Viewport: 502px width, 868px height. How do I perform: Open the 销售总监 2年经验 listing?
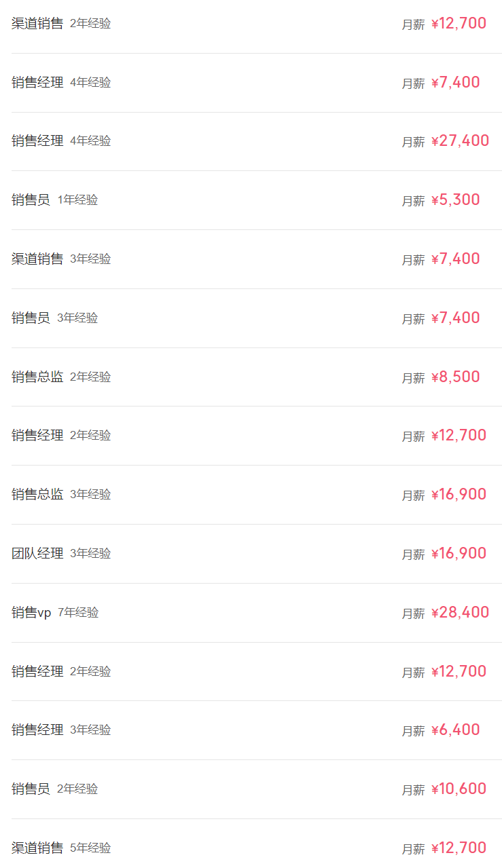[x=37, y=377]
